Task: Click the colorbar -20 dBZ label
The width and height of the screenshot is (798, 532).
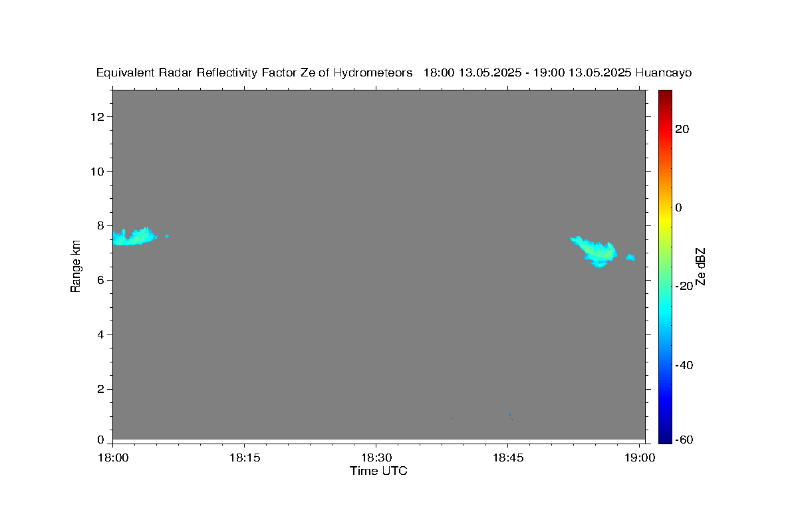Action: coord(684,286)
